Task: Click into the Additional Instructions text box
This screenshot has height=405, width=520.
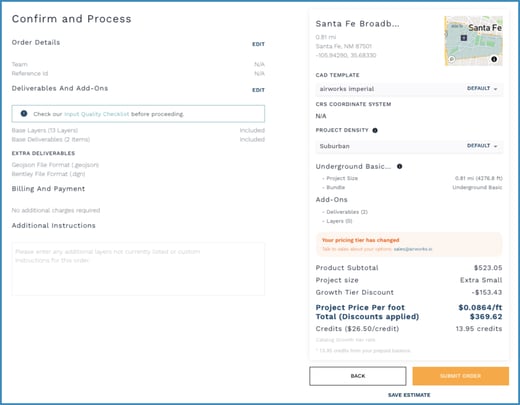Action: coord(138,269)
